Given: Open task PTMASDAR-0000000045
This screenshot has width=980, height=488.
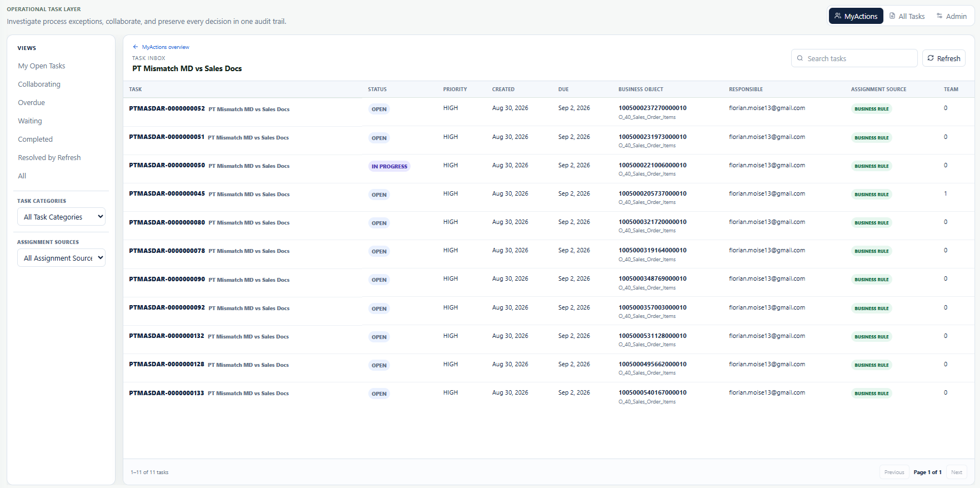Looking at the screenshot, I should pyautogui.click(x=167, y=194).
